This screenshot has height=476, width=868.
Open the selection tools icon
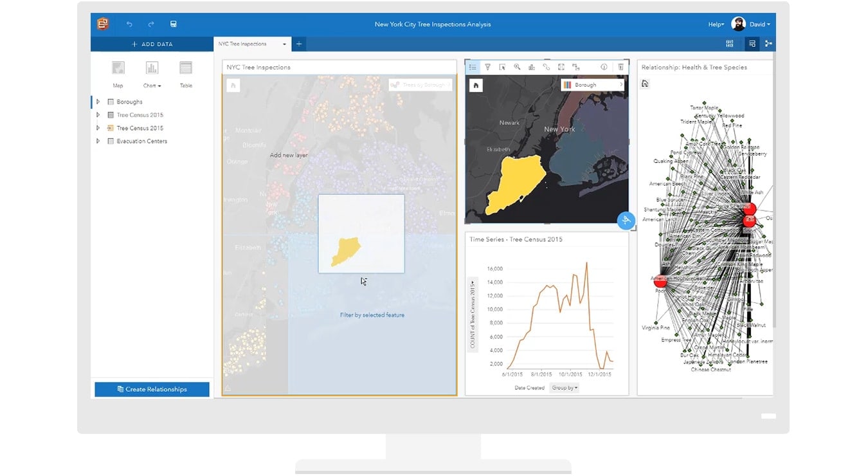[x=502, y=67]
